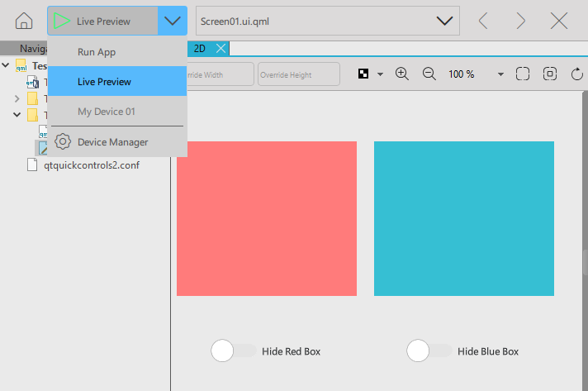Zoom in on the 2D canvas

click(x=401, y=74)
